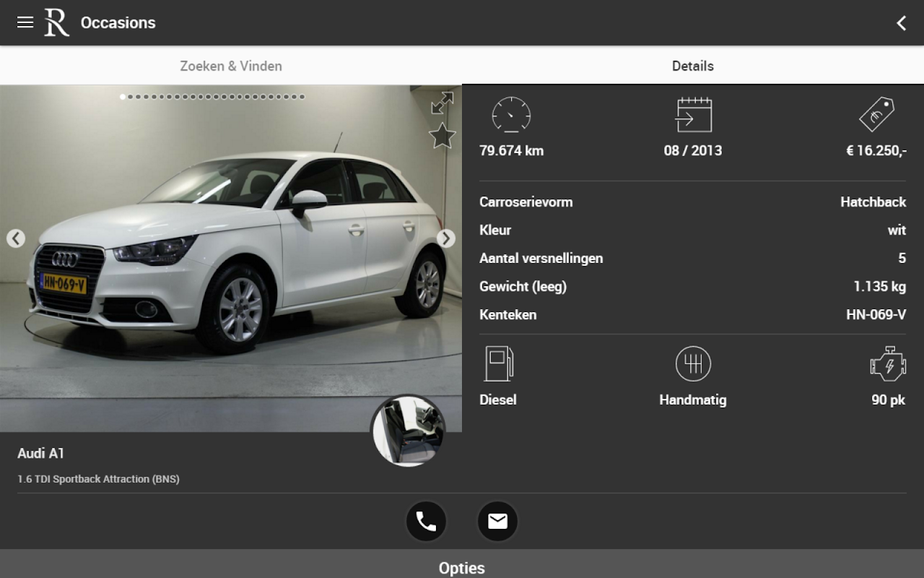Show the previous car photo
Image resolution: width=924 pixels, height=578 pixels.
coord(16,238)
